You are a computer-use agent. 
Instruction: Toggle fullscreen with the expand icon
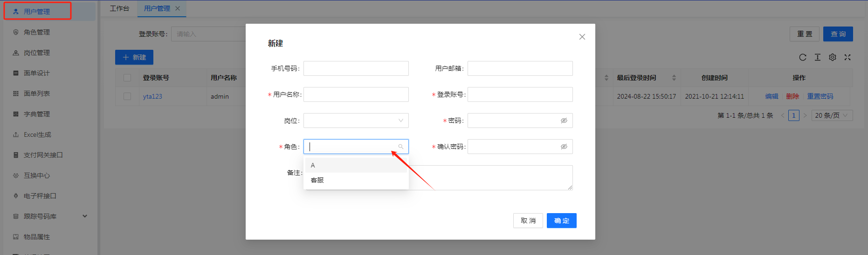847,57
